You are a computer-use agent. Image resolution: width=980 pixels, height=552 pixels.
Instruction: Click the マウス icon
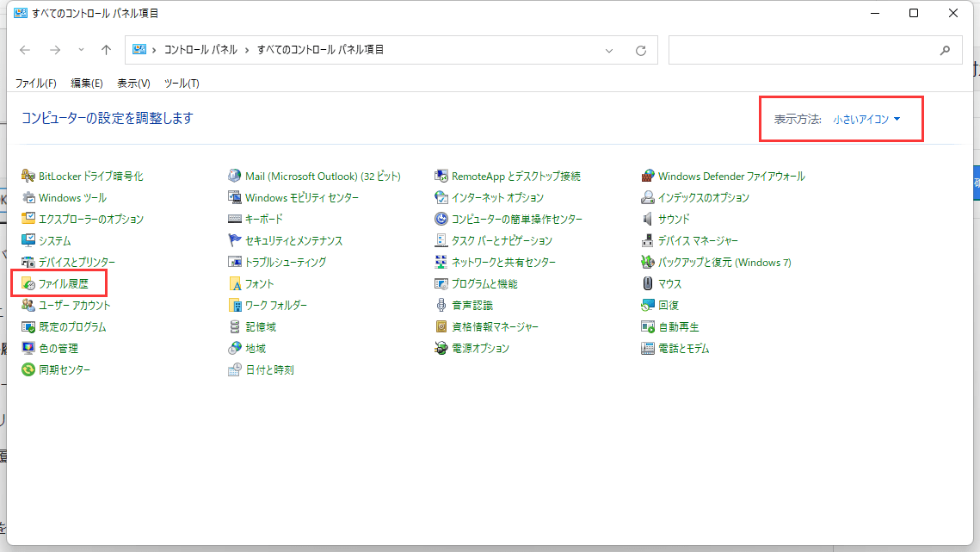(x=648, y=283)
